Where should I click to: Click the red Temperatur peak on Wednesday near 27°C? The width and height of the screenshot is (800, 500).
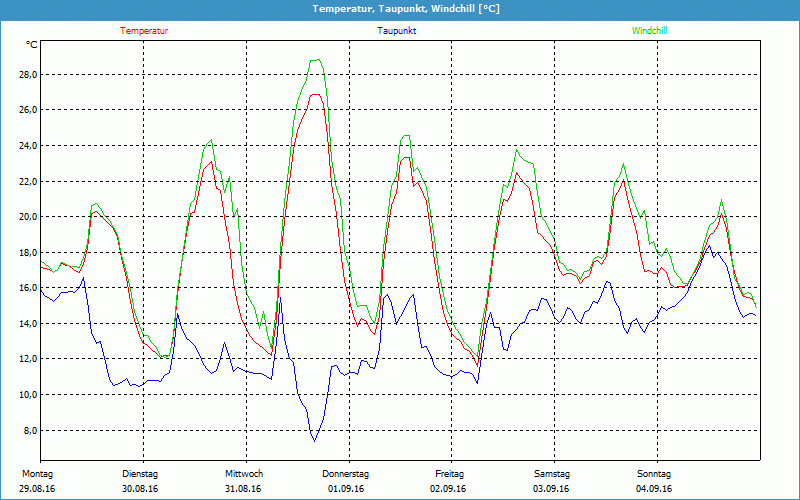[x=316, y=94]
